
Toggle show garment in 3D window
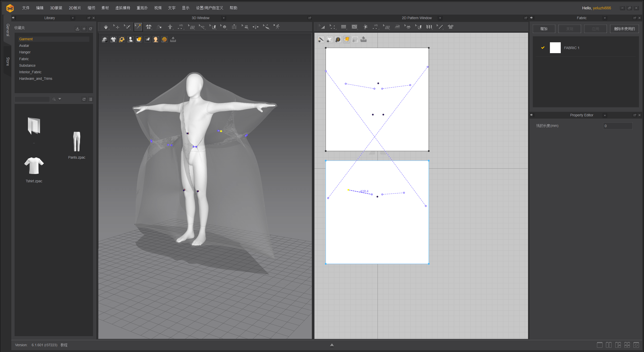point(113,40)
